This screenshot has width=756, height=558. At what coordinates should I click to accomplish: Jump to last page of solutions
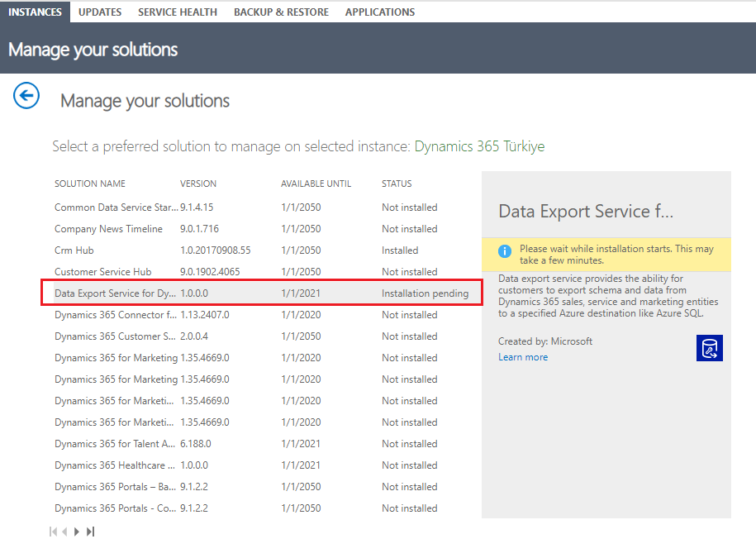click(x=90, y=532)
